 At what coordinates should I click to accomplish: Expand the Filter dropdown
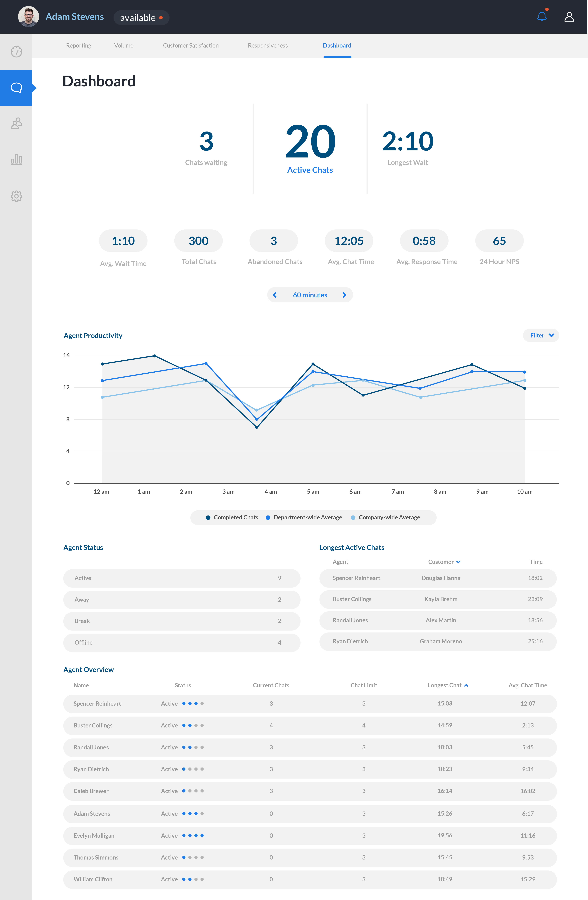click(541, 335)
